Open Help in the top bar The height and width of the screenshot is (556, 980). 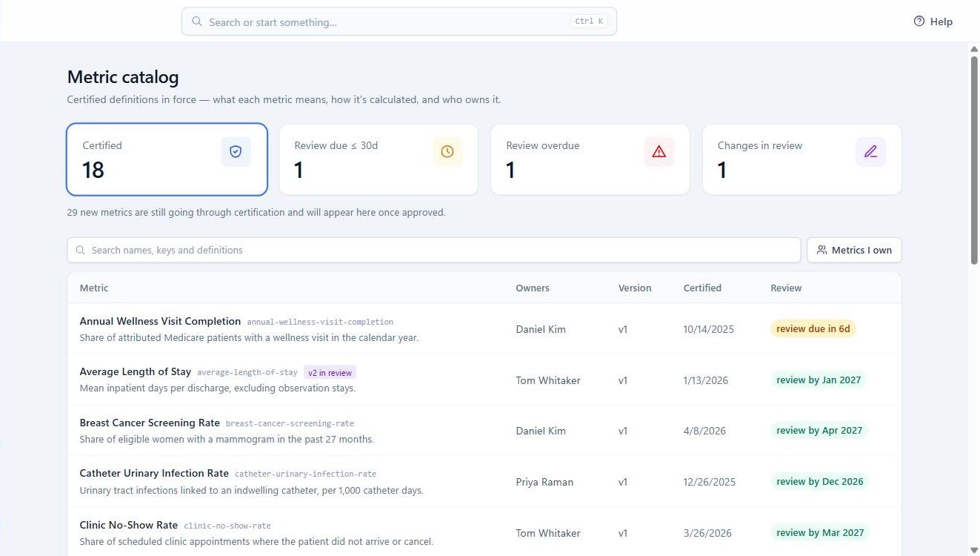tap(933, 21)
